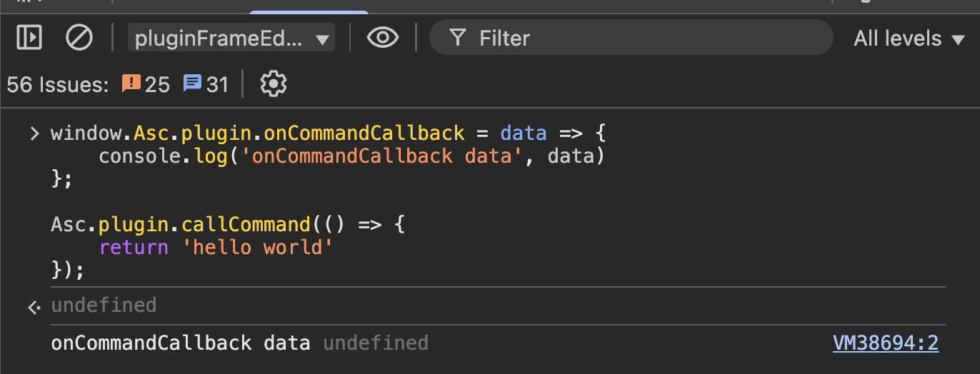Click the callCommand method name in the code
Viewport: 980px width, 374px height.
pos(246,225)
